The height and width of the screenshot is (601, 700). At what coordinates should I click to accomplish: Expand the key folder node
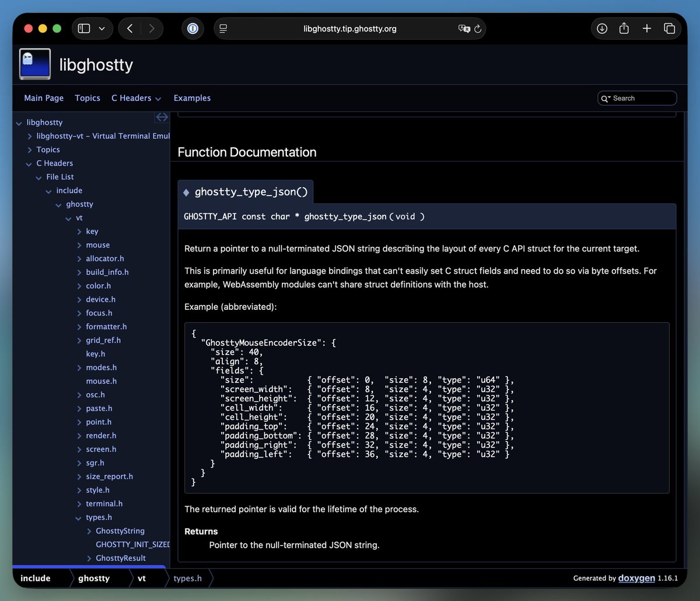tap(79, 232)
